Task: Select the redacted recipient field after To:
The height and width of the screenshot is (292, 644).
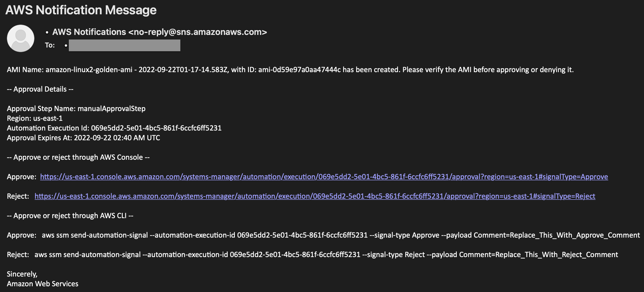Action: (124, 45)
